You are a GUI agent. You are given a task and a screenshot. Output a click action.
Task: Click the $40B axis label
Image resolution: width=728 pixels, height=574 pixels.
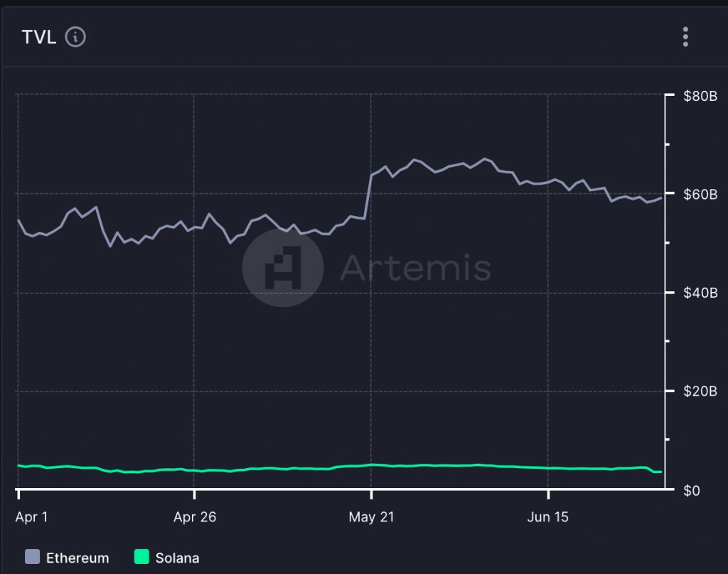click(x=700, y=293)
